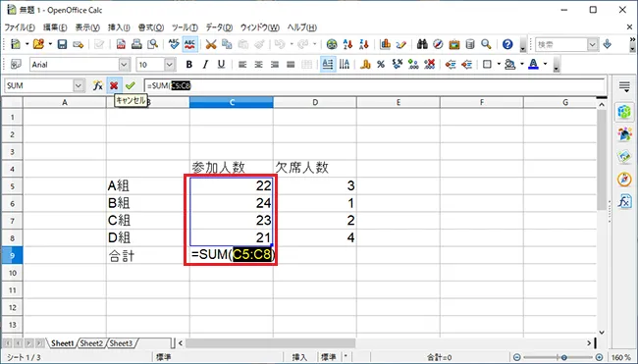Open page preview with the magnifier page icon
The image size is (638, 364).
[x=152, y=44]
